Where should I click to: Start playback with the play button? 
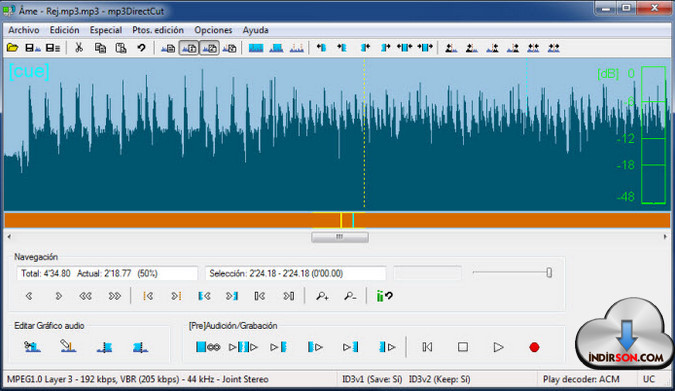(499, 347)
